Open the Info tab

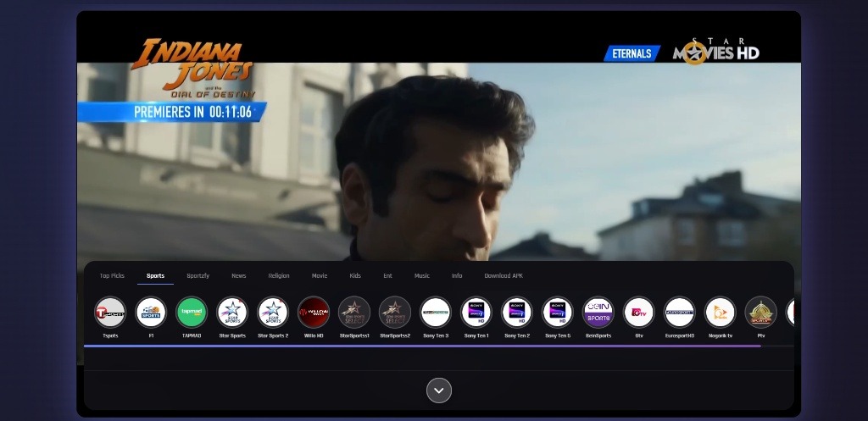point(457,275)
